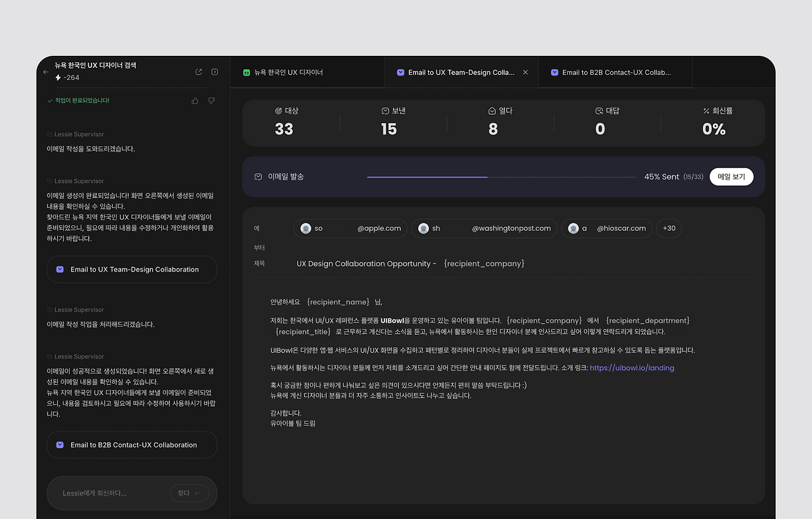
Task: Click the green table icon on the first tab
Action: (x=247, y=72)
